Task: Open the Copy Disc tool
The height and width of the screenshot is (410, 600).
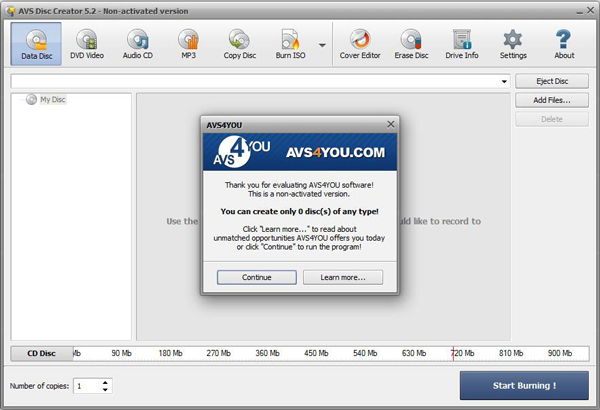Action: click(x=240, y=44)
